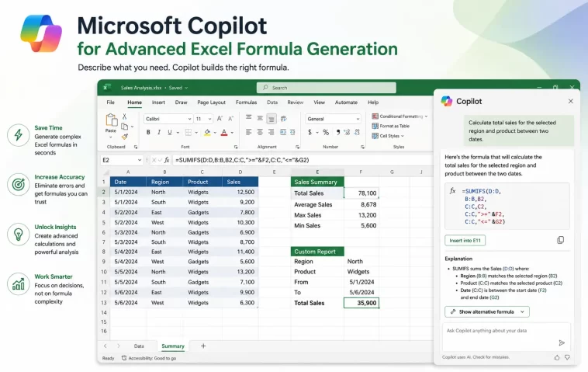Open the Calibri font name dropdown
588x372 pixels.
click(x=189, y=119)
